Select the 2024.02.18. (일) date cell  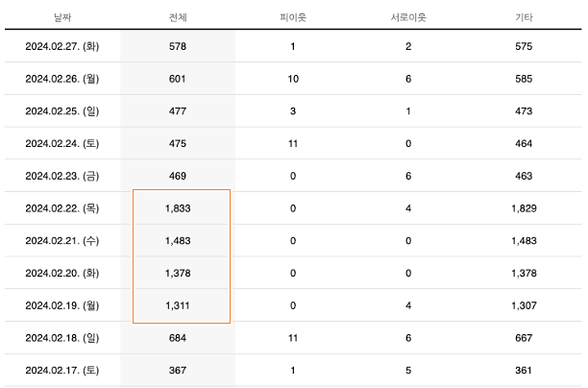pyautogui.click(x=62, y=338)
